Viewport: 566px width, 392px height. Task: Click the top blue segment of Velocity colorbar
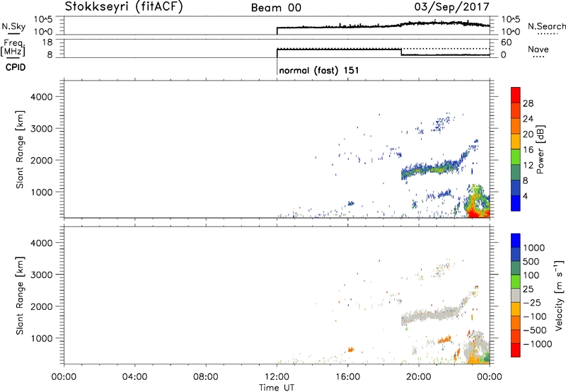click(x=516, y=241)
